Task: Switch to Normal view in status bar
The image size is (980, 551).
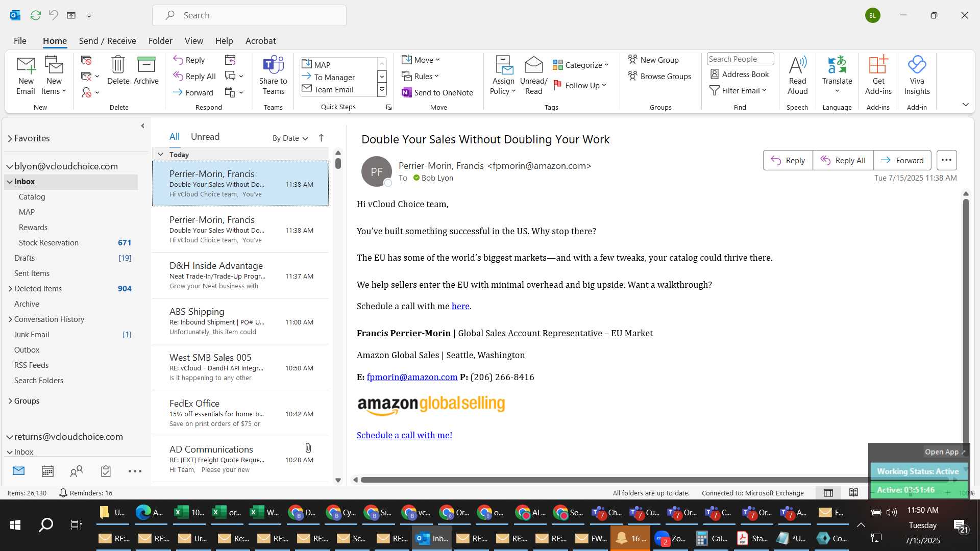Action: pos(828,492)
